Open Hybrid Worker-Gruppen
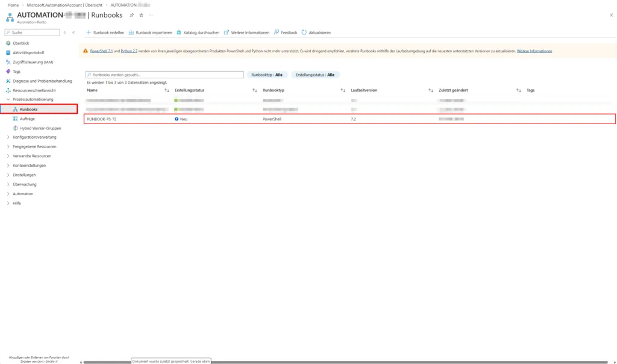This screenshot has width=617, height=364. pyautogui.click(x=40, y=128)
